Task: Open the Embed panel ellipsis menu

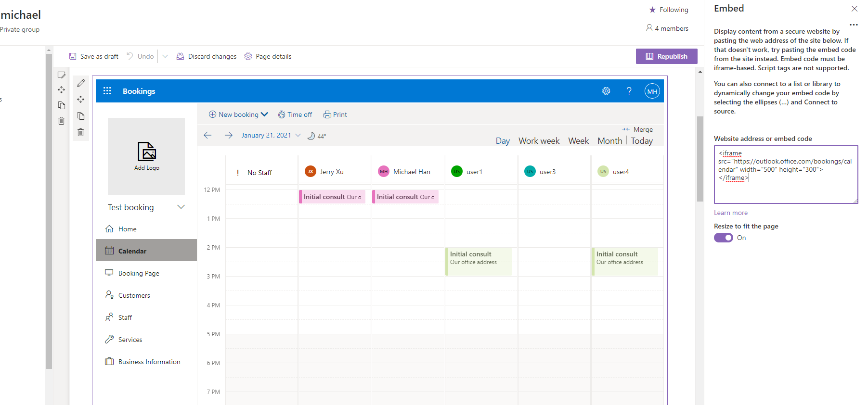Action: click(854, 25)
